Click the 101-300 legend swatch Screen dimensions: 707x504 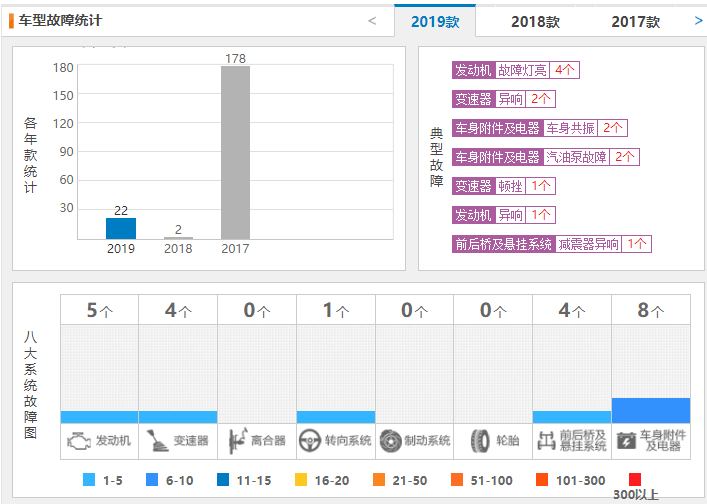coord(542,480)
